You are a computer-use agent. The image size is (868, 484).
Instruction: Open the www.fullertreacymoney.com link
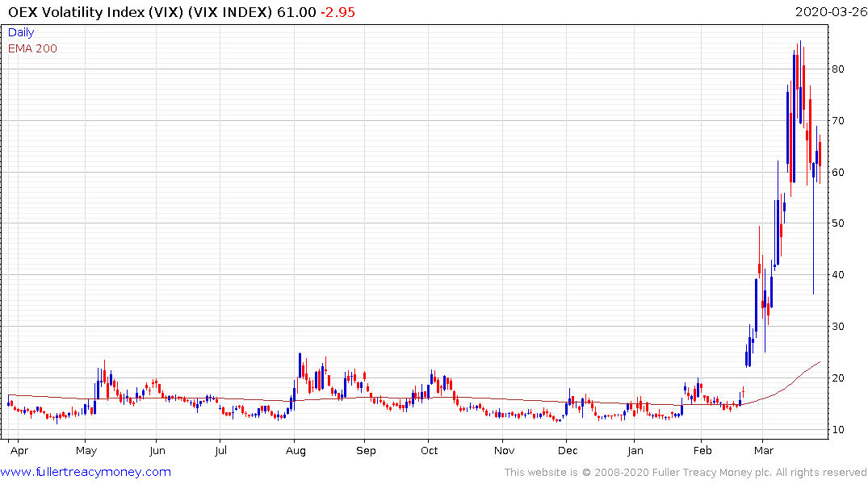pos(86,472)
